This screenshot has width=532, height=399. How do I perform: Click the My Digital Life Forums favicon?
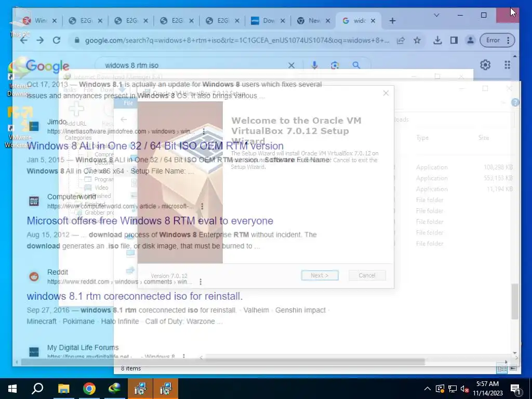pyautogui.click(x=34, y=352)
